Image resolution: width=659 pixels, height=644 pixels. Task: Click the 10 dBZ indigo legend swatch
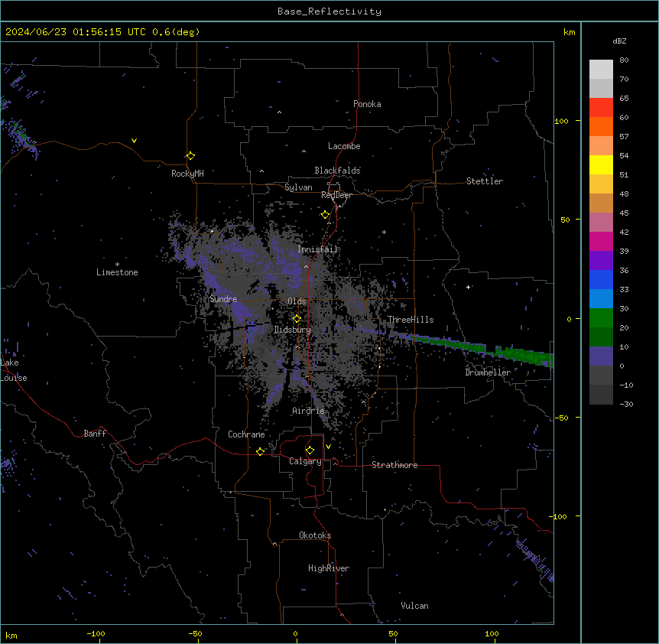(601, 356)
